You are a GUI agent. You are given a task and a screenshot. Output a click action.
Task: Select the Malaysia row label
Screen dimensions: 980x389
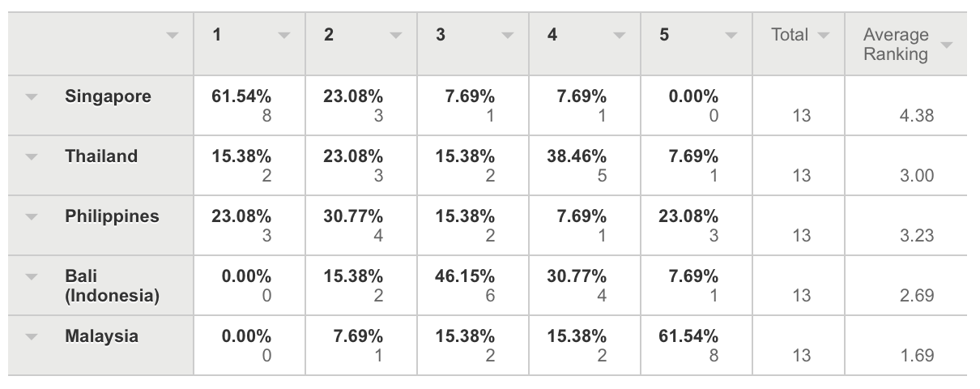pos(101,336)
